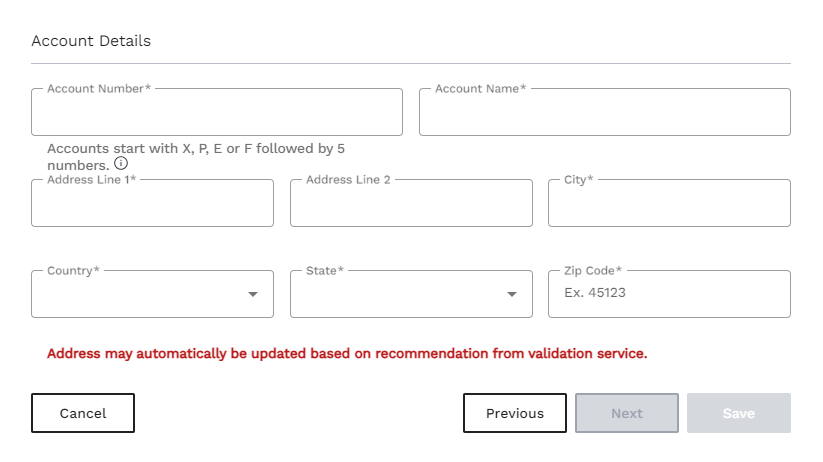Click the Cancel button

click(x=83, y=413)
